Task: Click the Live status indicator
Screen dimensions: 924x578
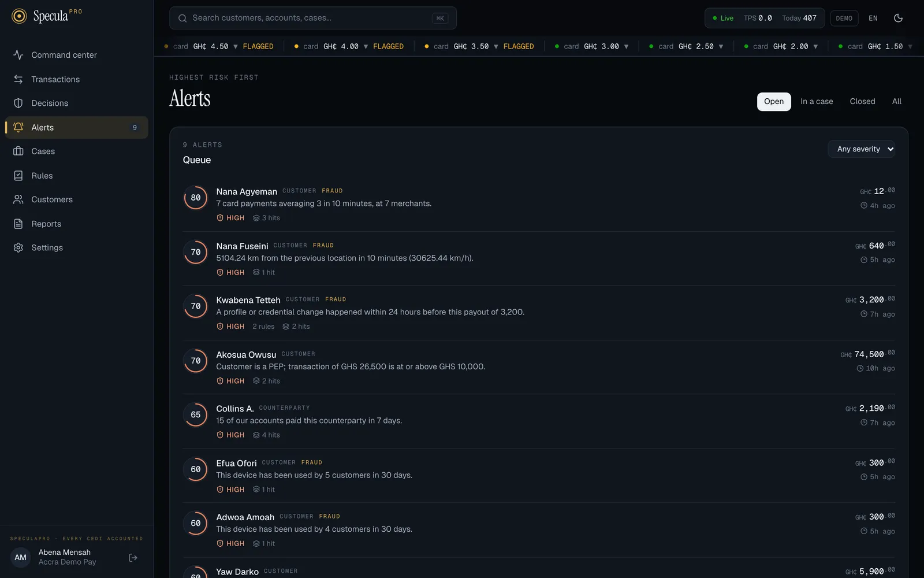Action: [723, 18]
